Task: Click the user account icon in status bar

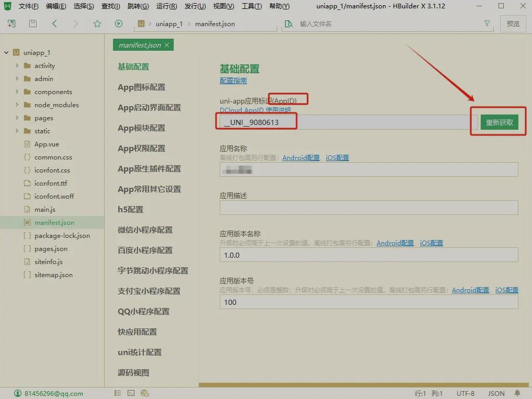Action: click(18, 393)
